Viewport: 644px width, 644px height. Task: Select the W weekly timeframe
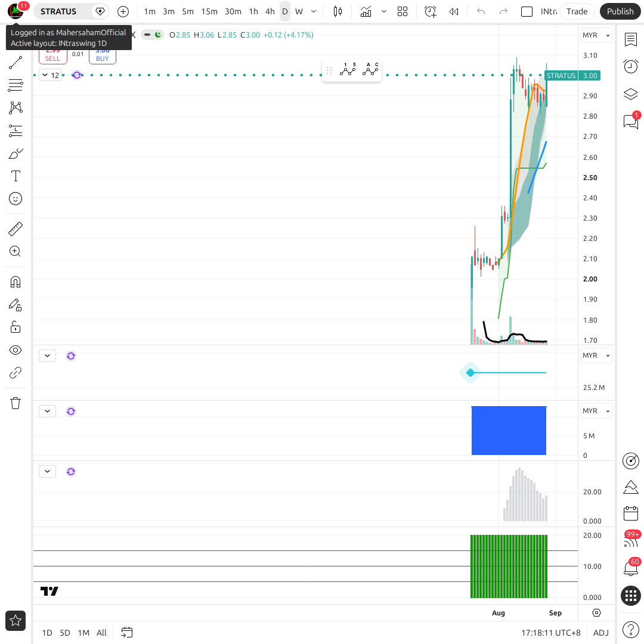pyautogui.click(x=299, y=11)
